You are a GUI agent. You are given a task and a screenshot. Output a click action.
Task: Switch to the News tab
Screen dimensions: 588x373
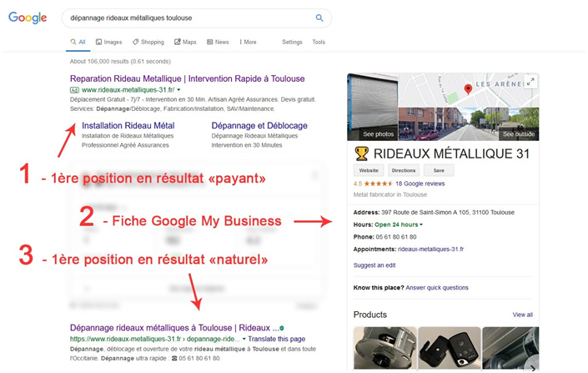(x=218, y=42)
